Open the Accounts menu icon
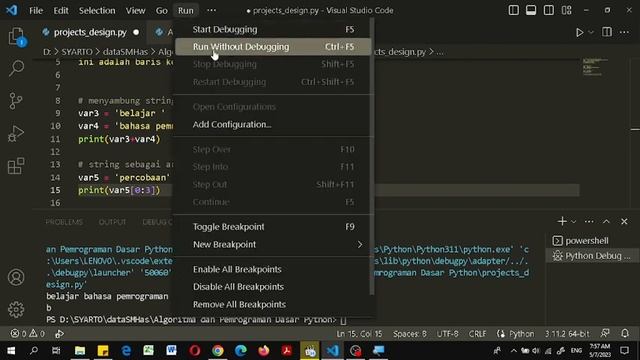This screenshot has width=640, height=360. [x=16, y=277]
